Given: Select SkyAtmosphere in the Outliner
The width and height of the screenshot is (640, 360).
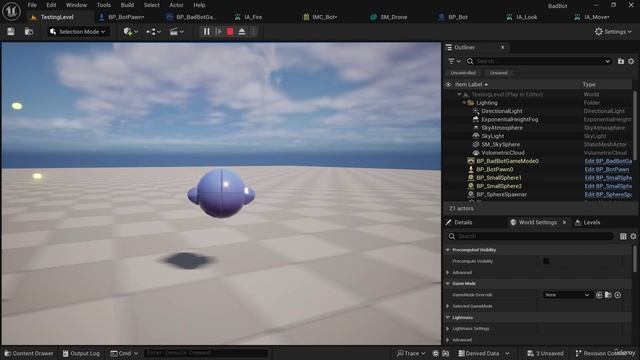Looking at the screenshot, I should click(502, 128).
